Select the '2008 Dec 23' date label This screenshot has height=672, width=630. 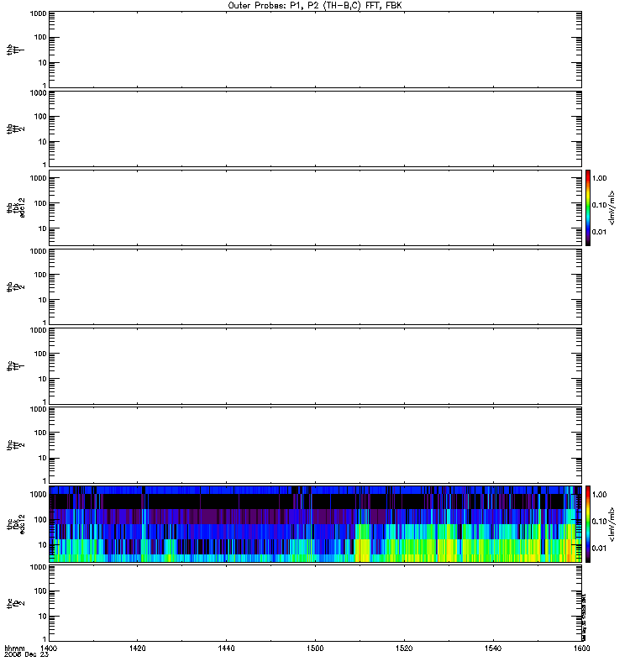coord(26,655)
